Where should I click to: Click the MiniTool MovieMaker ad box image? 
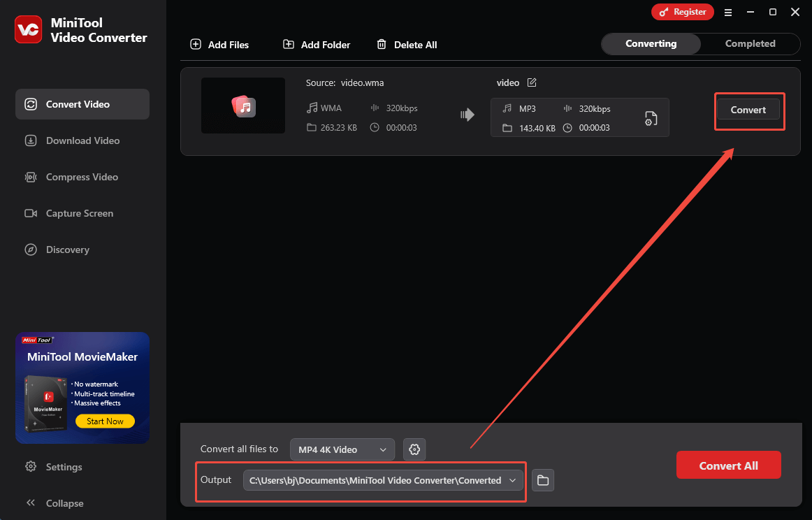pos(46,403)
